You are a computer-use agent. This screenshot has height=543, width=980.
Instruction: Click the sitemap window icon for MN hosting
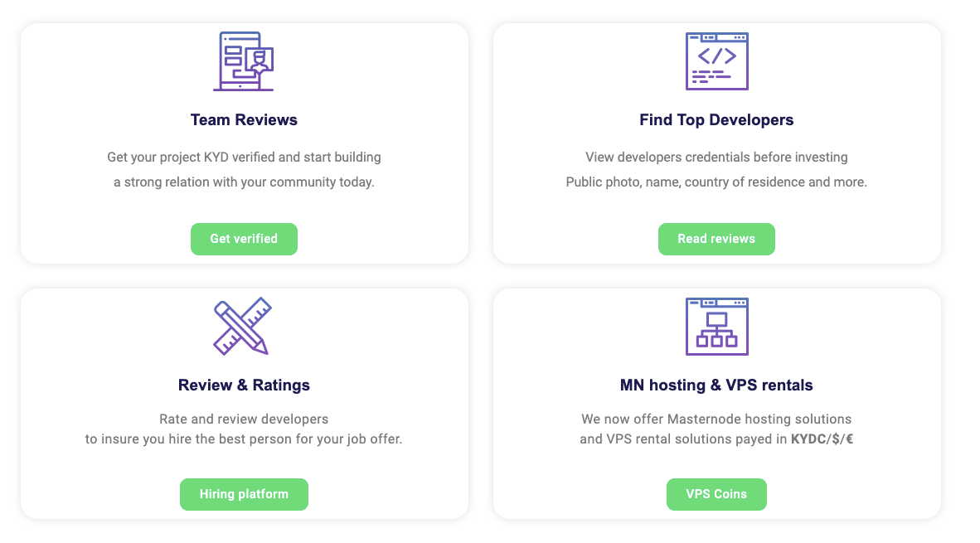(716, 326)
